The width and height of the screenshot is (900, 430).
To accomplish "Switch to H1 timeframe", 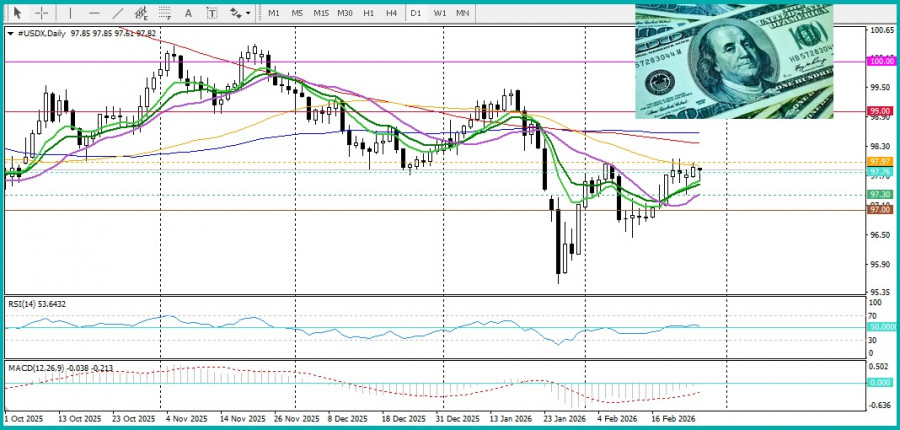I will pos(368,13).
